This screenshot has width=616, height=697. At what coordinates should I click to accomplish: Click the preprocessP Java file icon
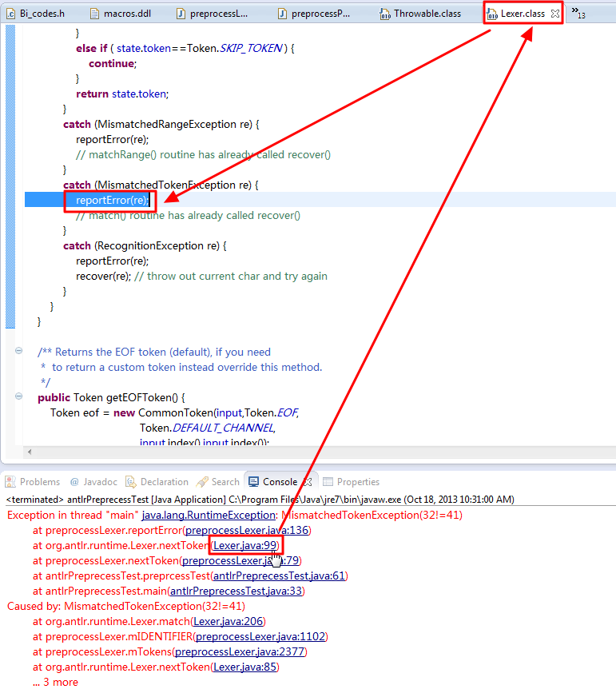click(x=282, y=14)
